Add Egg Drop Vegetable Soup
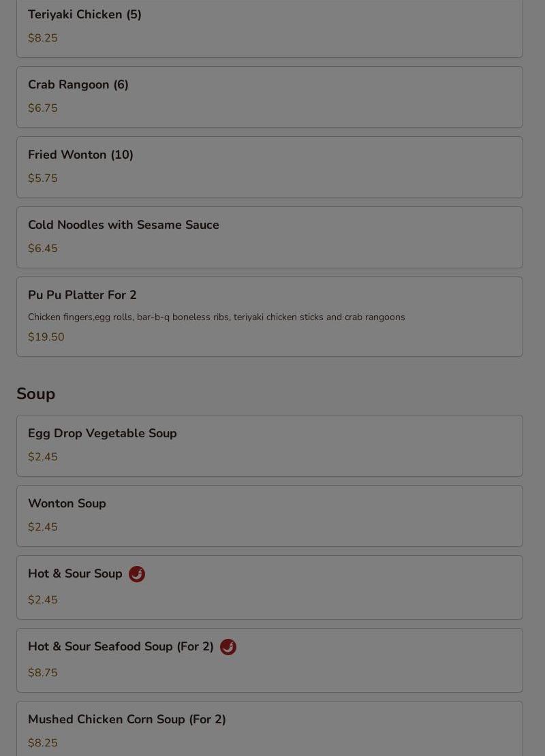Screen dimensions: 545x756 [270, 446]
